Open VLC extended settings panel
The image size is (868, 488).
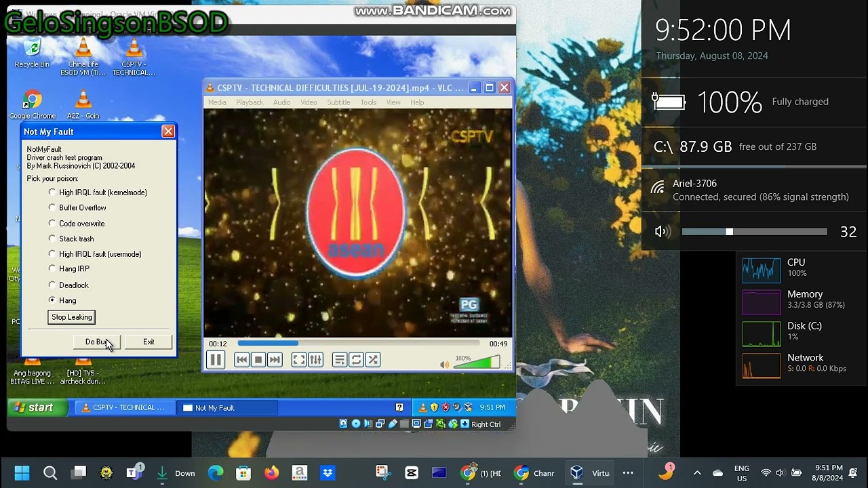tap(315, 360)
